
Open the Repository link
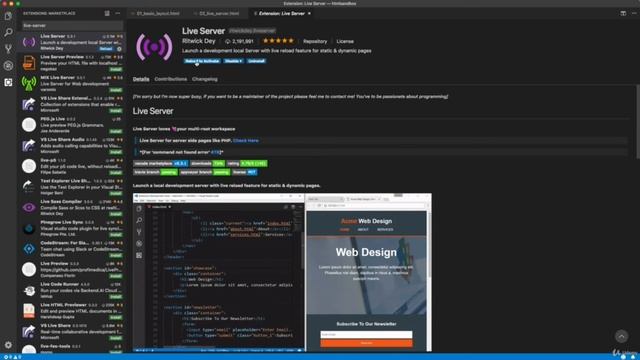click(315, 41)
